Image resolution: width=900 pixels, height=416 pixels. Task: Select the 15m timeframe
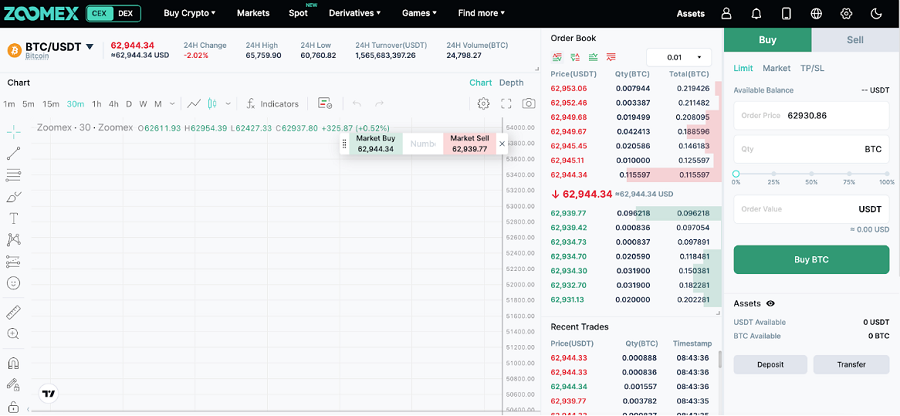click(51, 104)
